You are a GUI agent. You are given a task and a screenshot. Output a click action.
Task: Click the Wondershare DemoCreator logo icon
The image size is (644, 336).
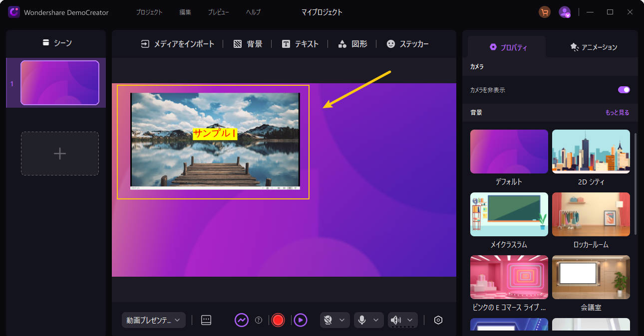click(x=13, y=12)
